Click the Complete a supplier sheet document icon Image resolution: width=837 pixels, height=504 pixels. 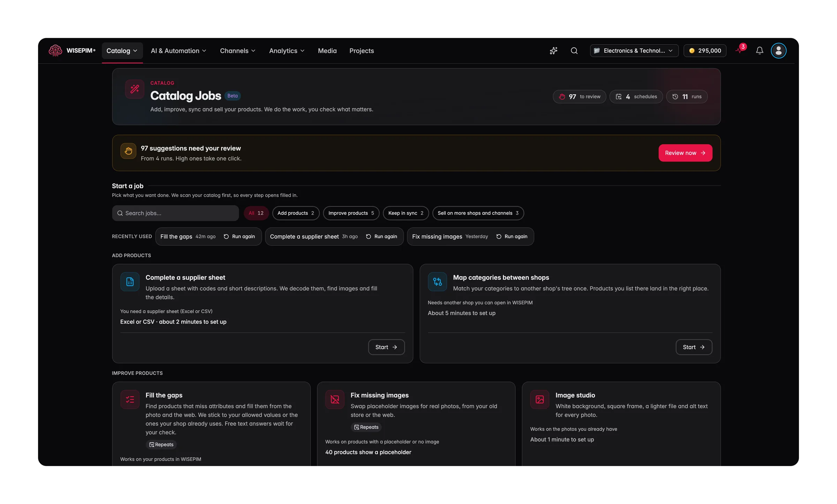[x=130, y=281]
